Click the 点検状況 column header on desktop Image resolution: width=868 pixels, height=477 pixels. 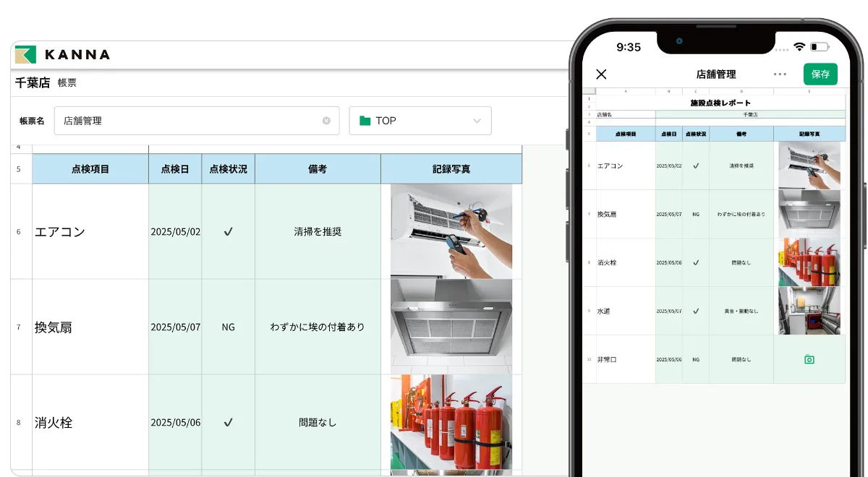pyautogui.click(x=228, y=169)
